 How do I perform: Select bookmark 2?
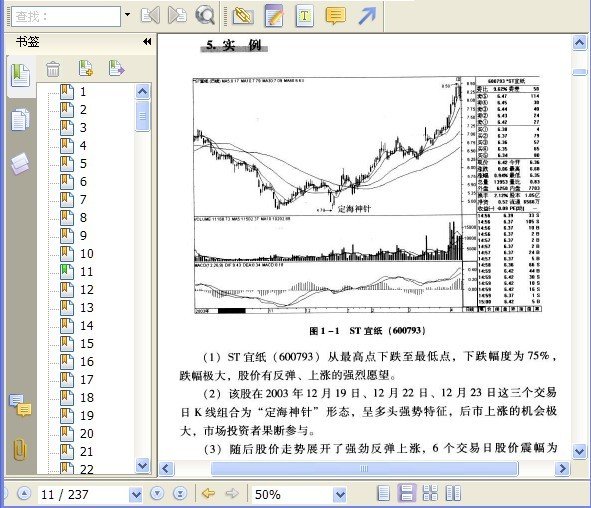click(x=74, y=110)
